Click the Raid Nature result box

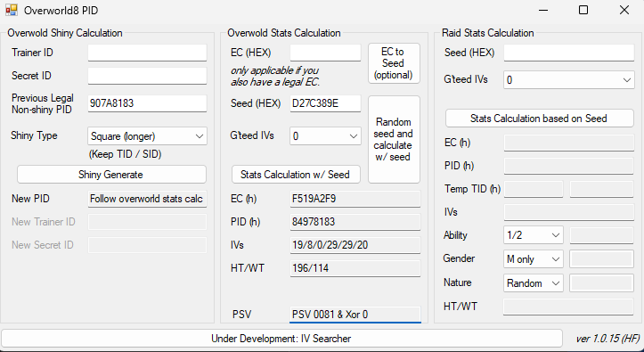[x=602, y=283]
